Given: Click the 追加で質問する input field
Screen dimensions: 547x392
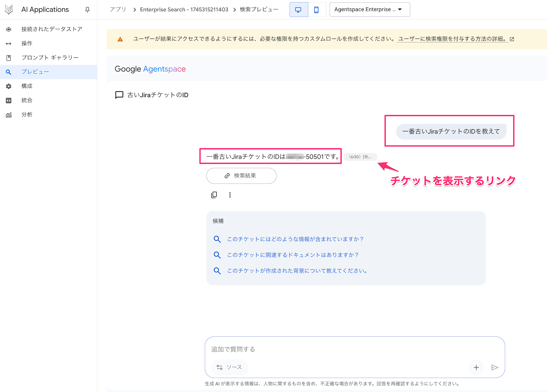Looking at the screenshot, I should pos(354,349).
